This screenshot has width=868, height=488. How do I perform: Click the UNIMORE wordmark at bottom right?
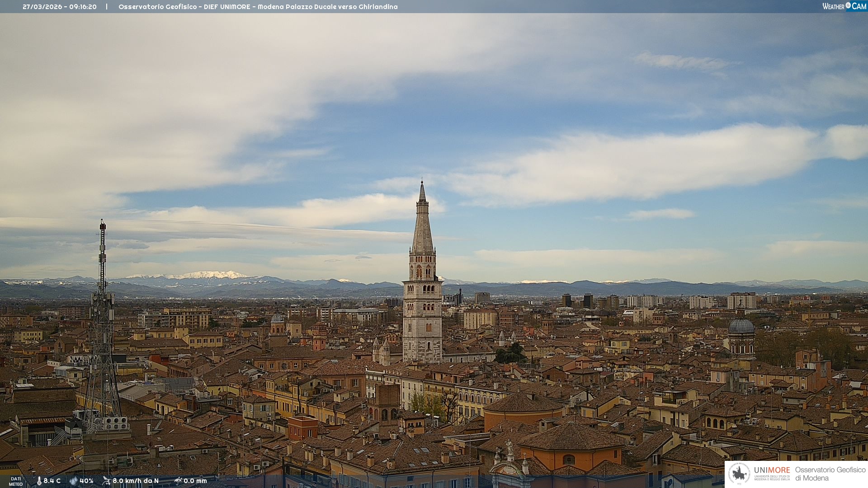coord(772,470)
